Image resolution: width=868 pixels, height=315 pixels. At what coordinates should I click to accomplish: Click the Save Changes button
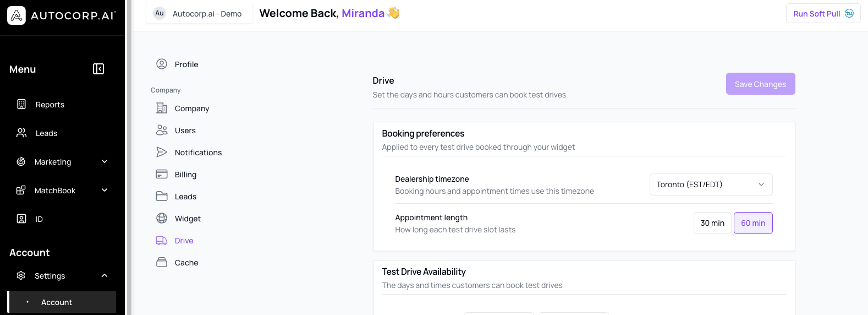(x=760, y=84)
